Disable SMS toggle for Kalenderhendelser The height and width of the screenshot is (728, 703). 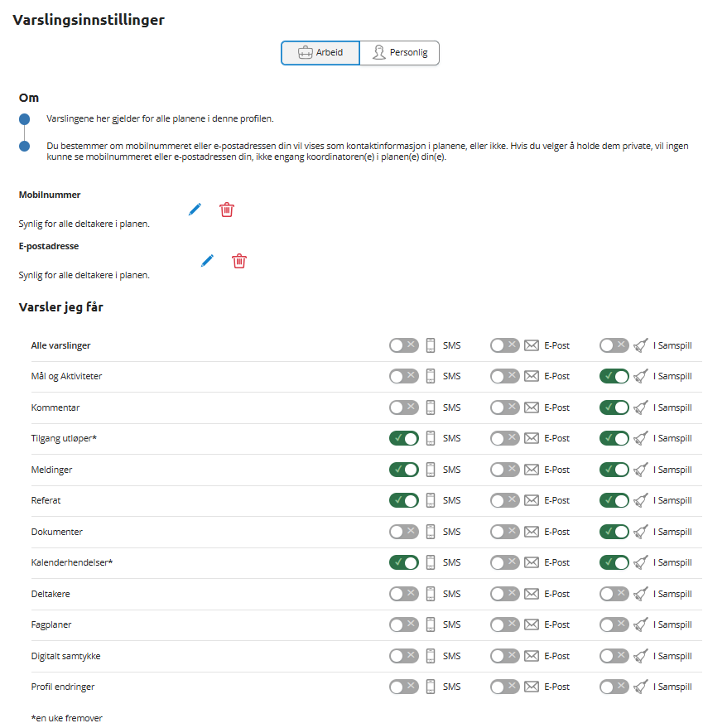[404, 562]
